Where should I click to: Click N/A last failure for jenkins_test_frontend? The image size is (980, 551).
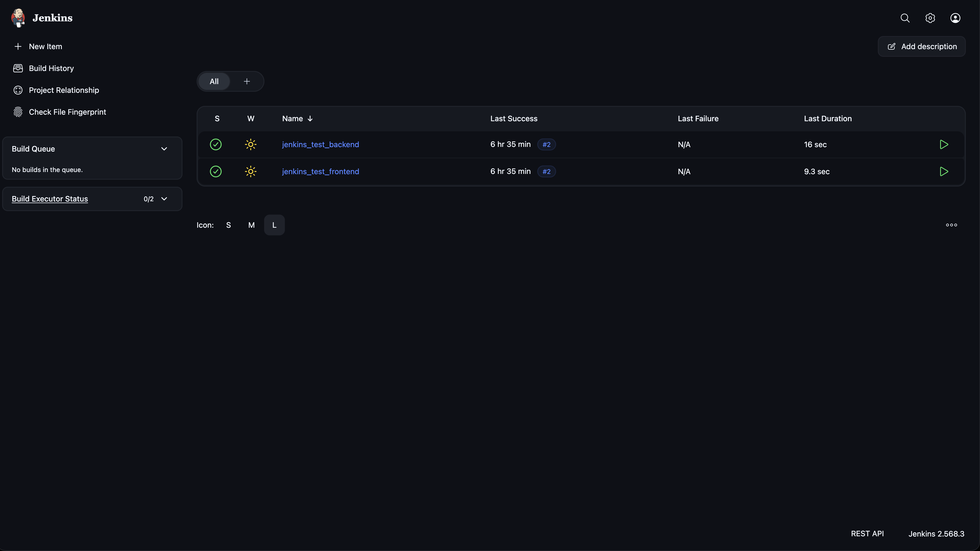[x=684, y=171]
